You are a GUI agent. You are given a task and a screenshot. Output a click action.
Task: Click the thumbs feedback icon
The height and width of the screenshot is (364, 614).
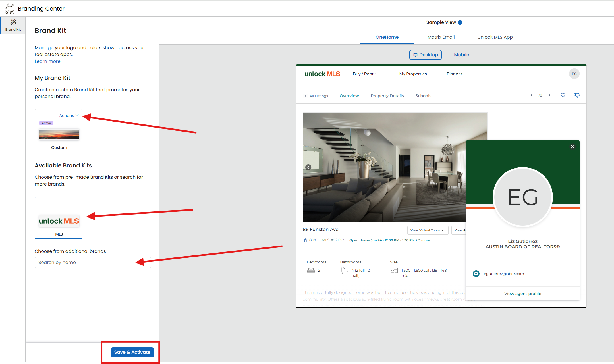(576, 95)
